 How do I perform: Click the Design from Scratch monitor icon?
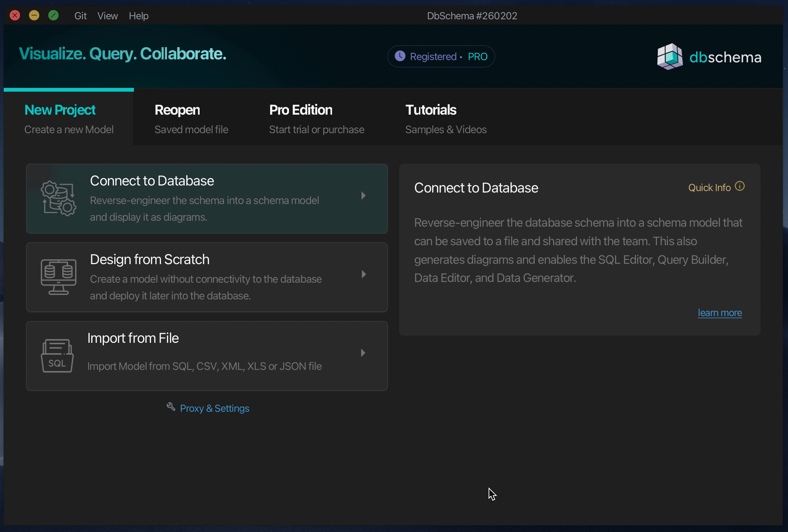point(58,277)
